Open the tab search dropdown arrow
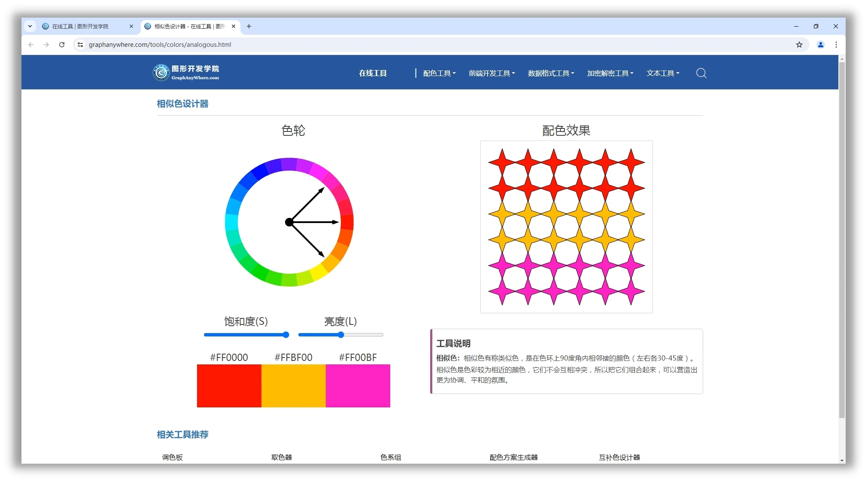The height and width of the screenshot is (483, 868). 30,26
